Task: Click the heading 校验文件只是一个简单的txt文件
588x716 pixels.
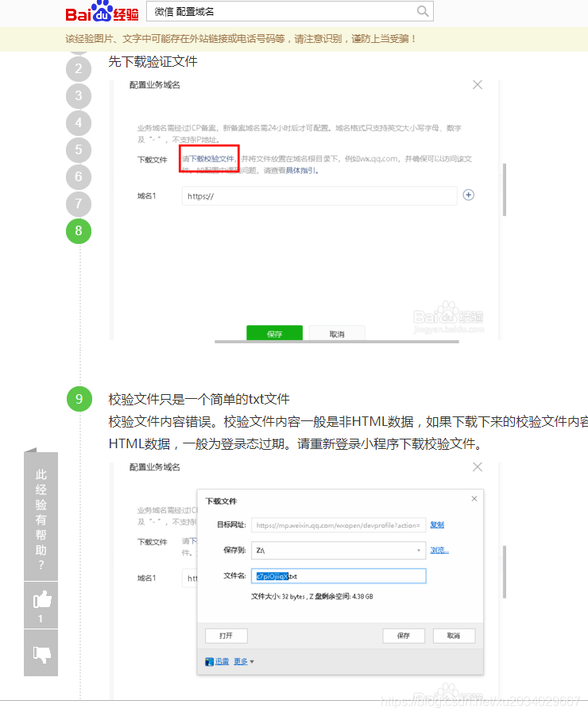Action: tap(199, 399)
